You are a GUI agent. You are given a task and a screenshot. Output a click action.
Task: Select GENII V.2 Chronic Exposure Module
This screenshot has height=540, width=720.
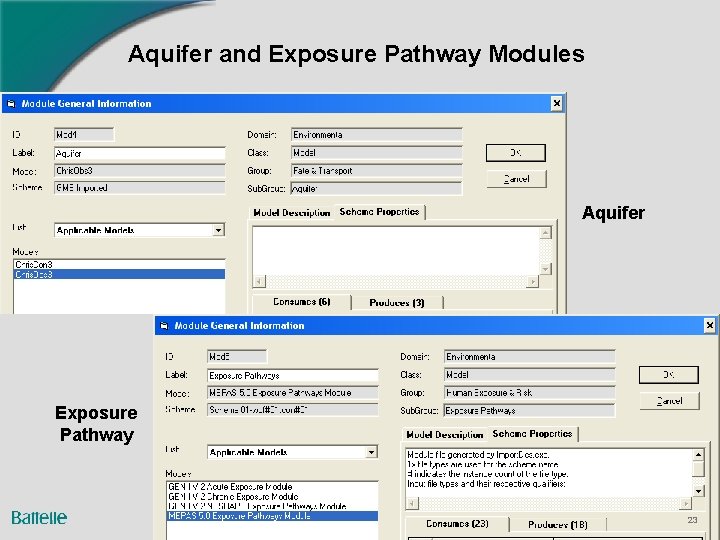[272, 496]
